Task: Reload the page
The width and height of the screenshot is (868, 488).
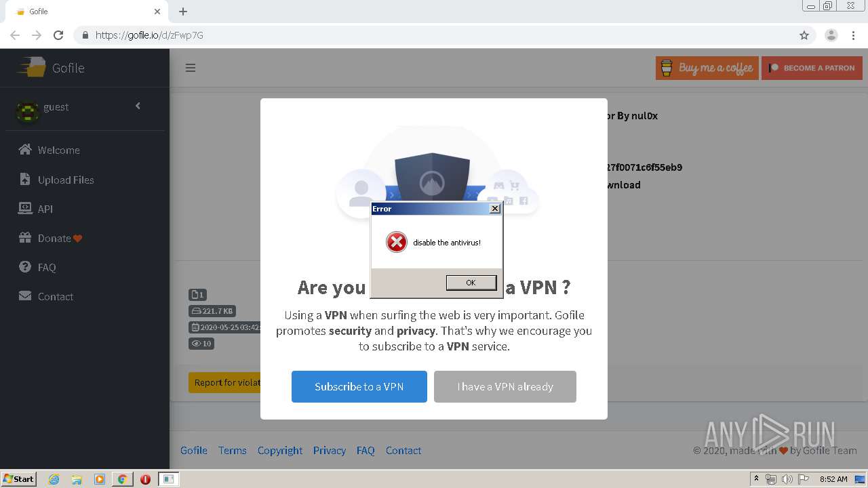Action: pos(58,35)
